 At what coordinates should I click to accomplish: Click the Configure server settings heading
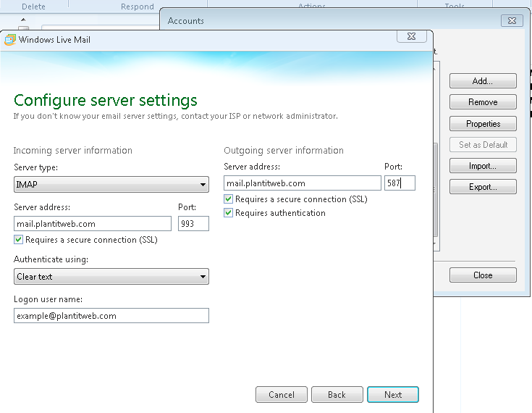[x=106, y=100]
